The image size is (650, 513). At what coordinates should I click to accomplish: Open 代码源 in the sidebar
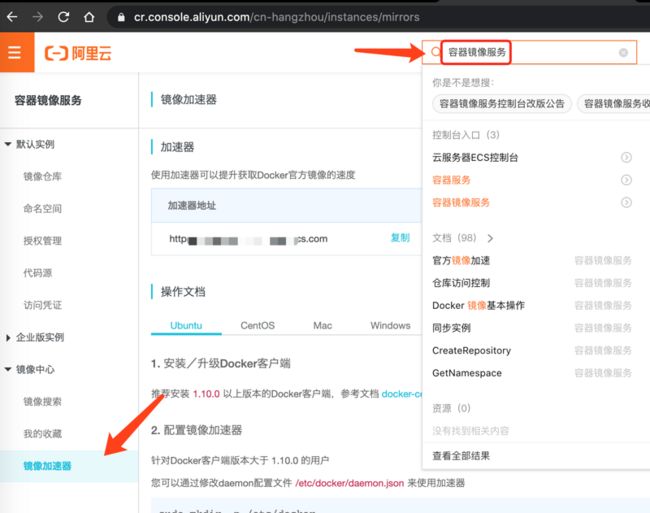coord(37,273)
